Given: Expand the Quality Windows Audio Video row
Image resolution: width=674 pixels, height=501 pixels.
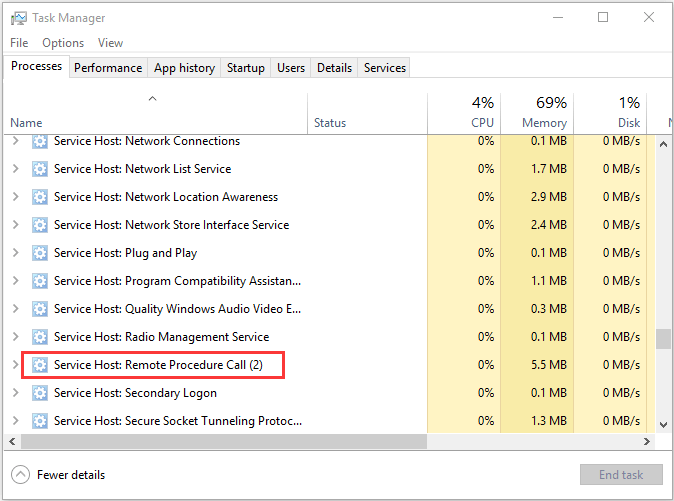Looking at the screenshot, I should (15, 309).
